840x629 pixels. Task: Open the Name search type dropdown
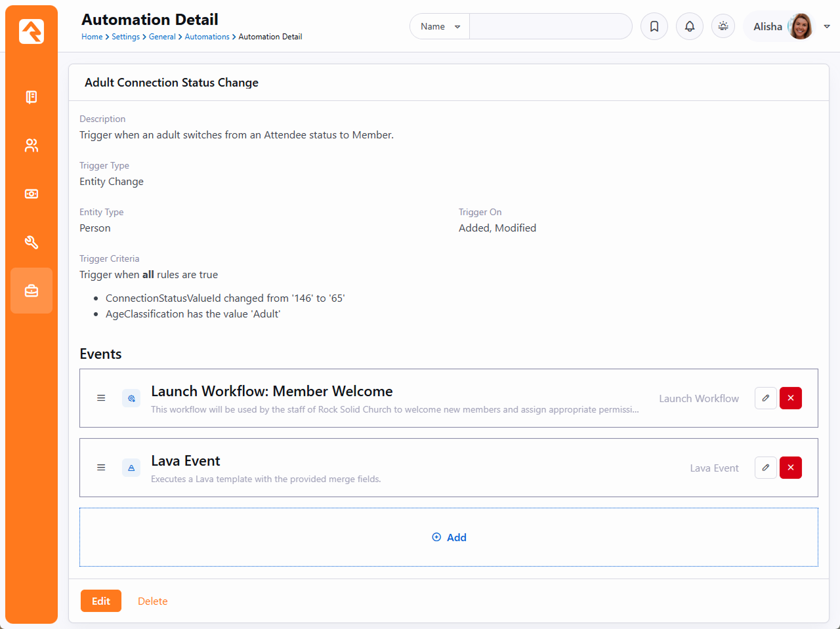tap(440, 26)
